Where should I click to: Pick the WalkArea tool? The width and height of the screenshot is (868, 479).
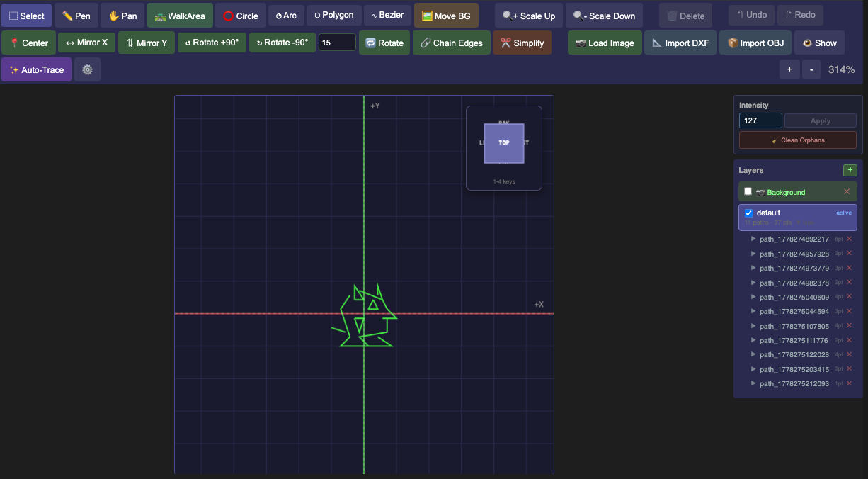180,16
